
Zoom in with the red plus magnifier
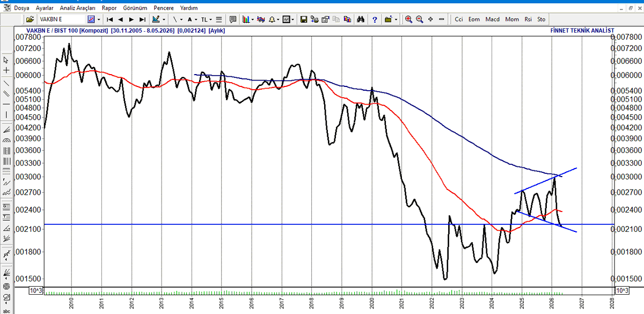(x=408, y=19)
